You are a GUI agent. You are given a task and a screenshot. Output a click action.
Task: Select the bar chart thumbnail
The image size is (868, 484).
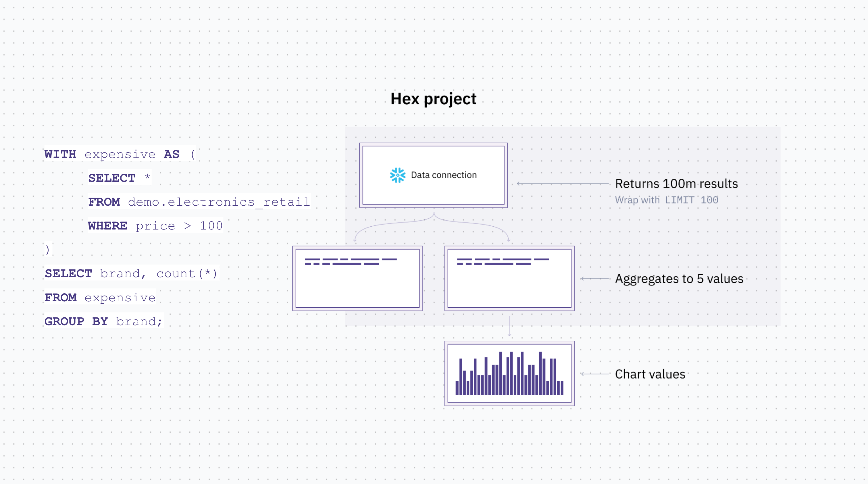point(509,373)
